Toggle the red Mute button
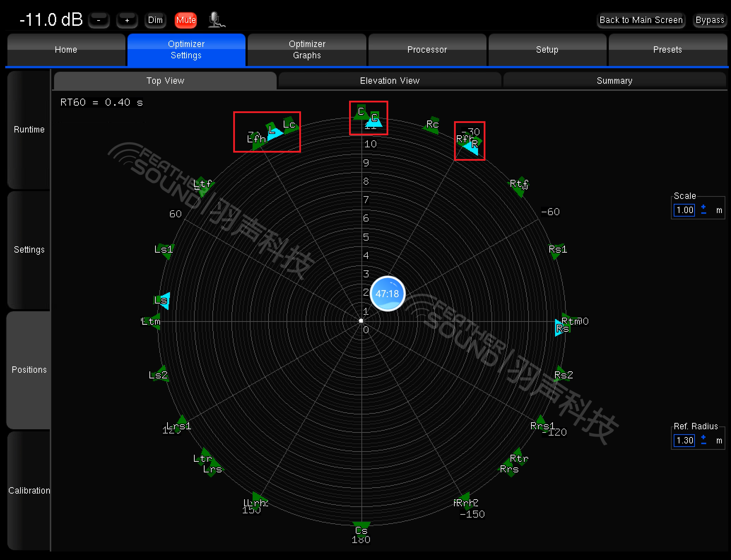The width and height of the screenshot is (731, 560). (186, 20)
